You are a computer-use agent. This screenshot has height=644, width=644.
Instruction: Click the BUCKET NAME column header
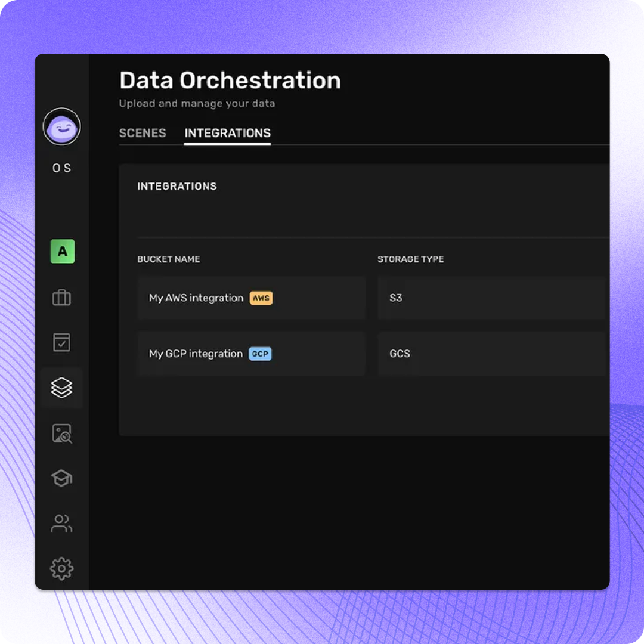coord(169,259)
